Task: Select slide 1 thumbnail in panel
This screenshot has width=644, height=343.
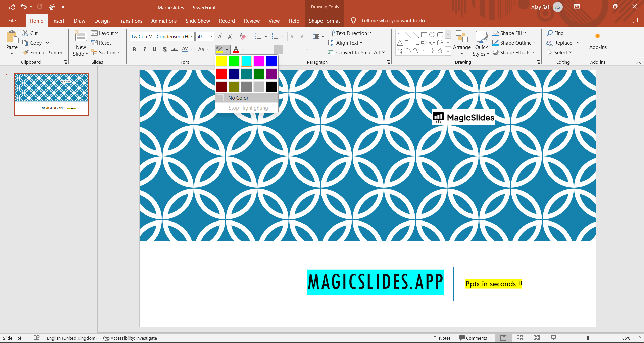Action: [x=51, y=95]
